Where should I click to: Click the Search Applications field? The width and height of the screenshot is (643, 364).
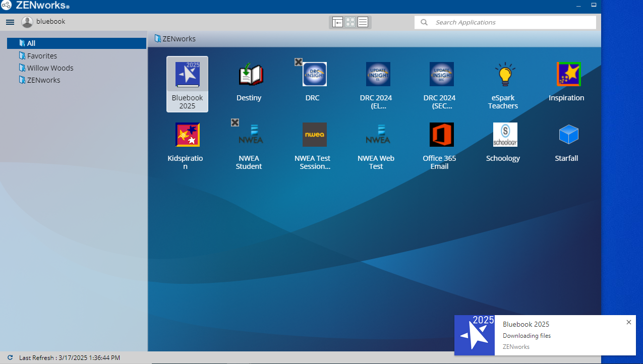click(509, 22)
